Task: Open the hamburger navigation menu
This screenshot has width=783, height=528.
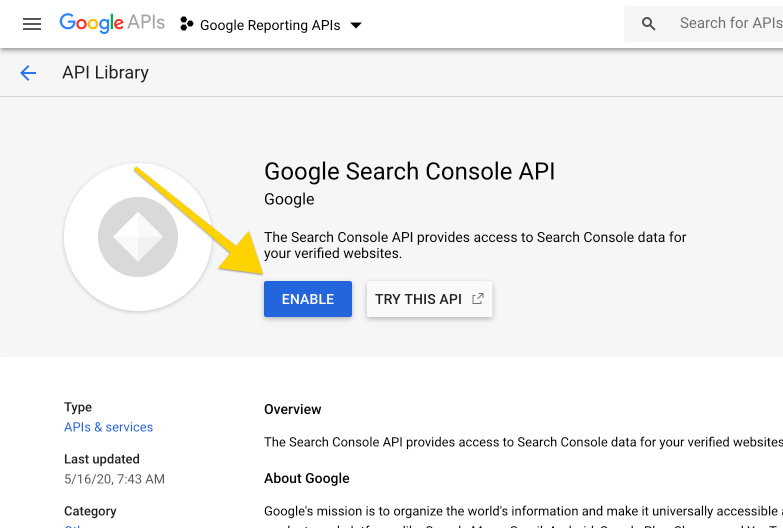Action: tap(32, 24)
